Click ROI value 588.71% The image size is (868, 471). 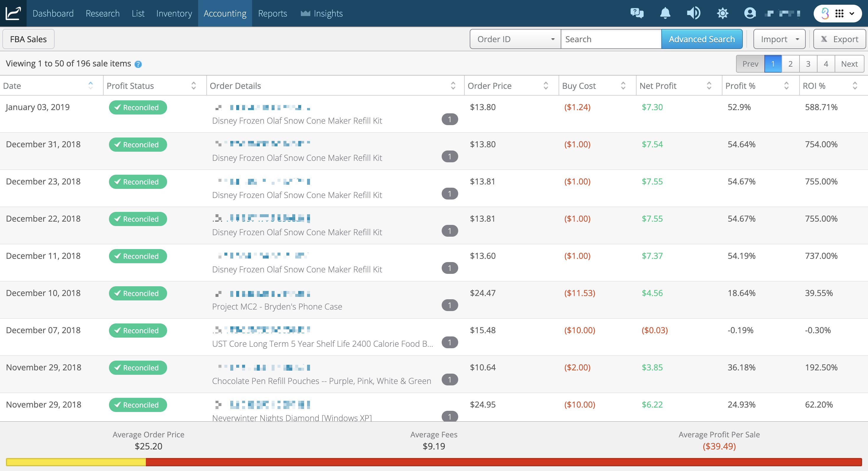[x=821, y=107]
